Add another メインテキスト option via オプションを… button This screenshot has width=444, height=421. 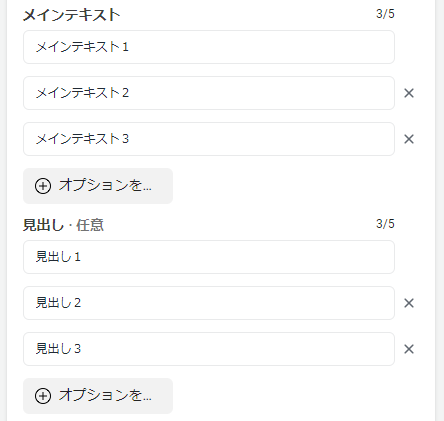(x=98, y=186)
